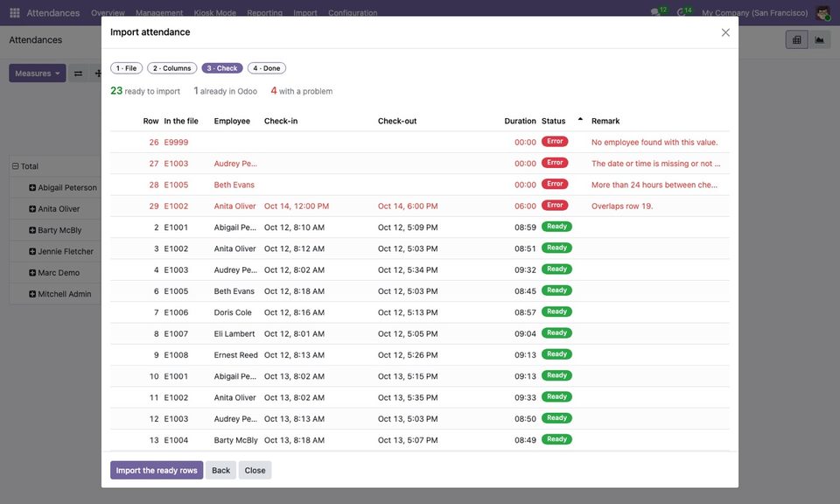840x504 pixels.
Task: Open the messages conversations icon
Action: [x=655, y=12]
